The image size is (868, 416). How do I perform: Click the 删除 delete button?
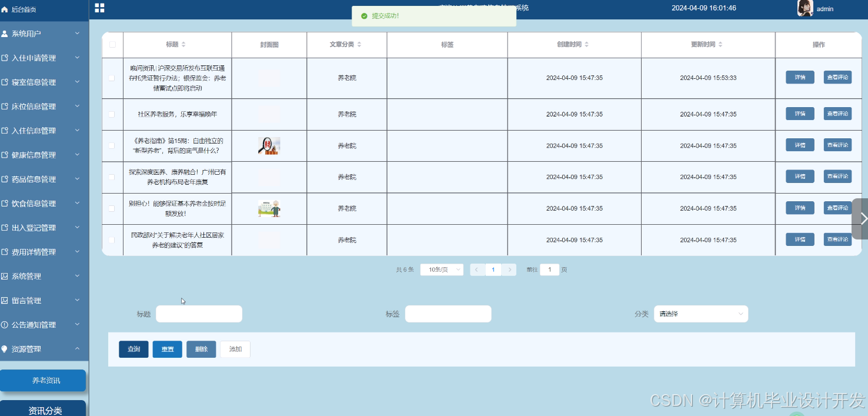tap(201, 349)
